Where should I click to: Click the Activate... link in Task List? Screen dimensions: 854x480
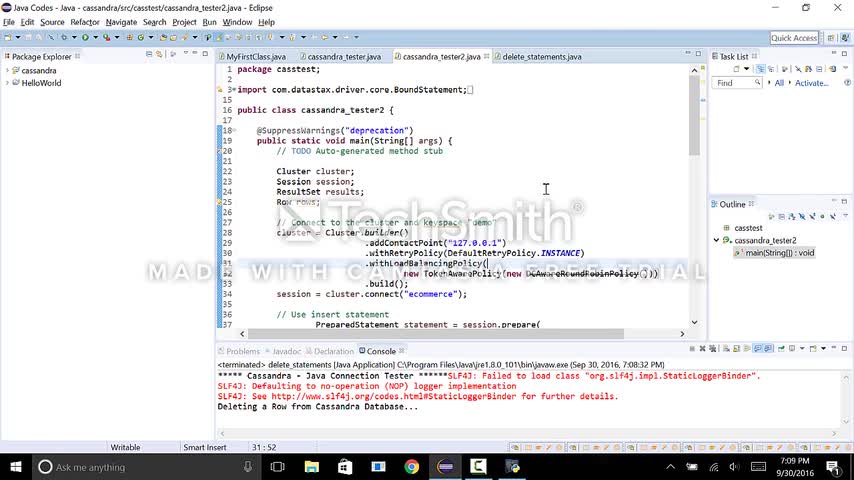pos(812,83)
